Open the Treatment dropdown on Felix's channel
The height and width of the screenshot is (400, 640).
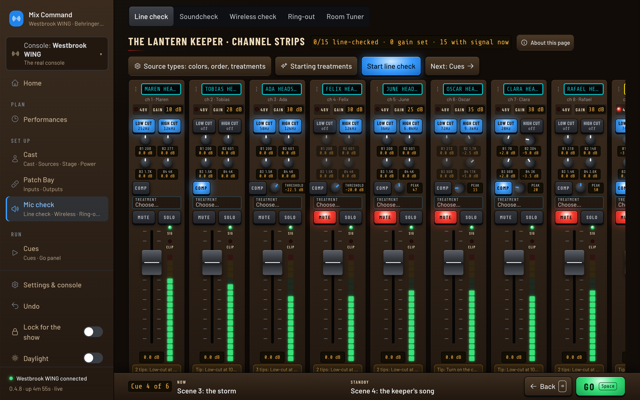pos(338,202)
